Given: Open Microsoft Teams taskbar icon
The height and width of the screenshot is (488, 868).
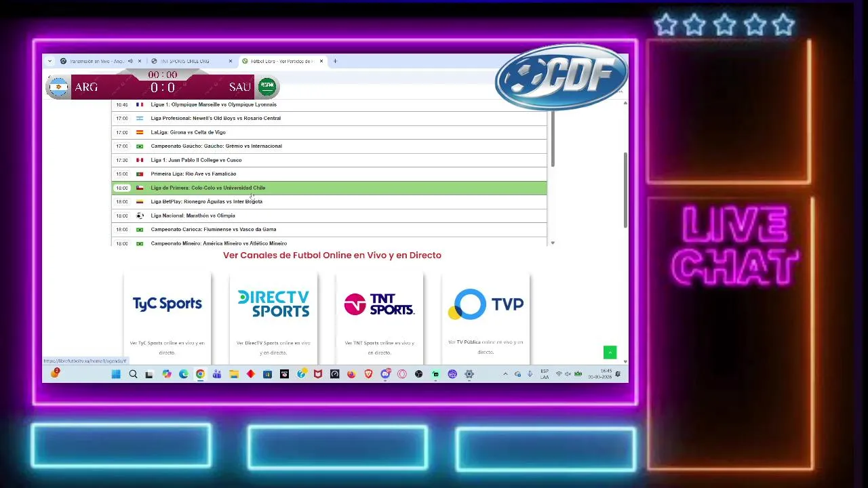Looking at the screenshot, I should point(217,374).
